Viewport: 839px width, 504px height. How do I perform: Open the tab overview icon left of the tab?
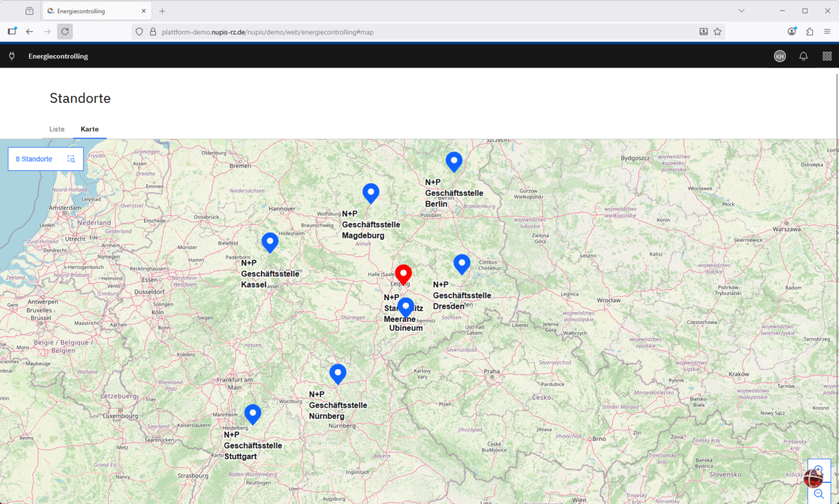click(29, 11)
